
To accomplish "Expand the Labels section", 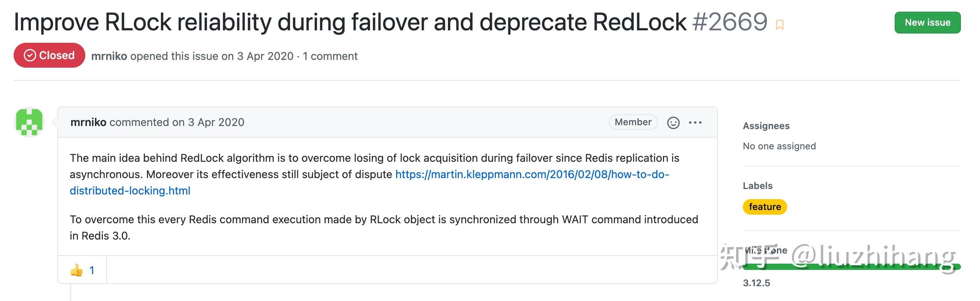I will coord(757,185).
